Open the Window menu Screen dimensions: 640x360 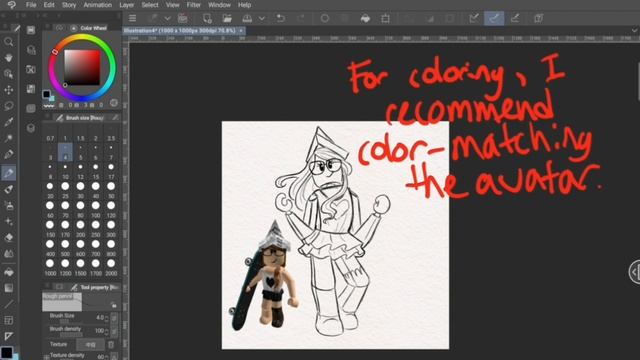tap(220, 5)
